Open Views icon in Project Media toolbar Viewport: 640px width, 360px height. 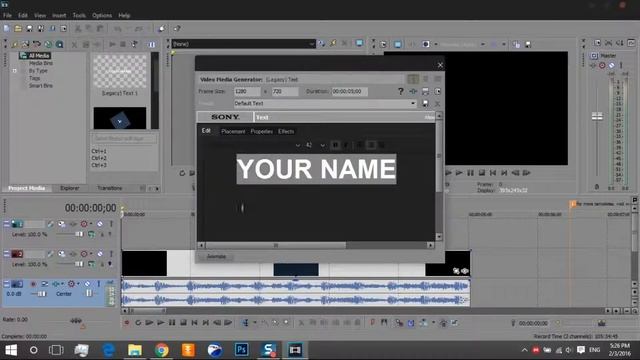coord(151,44)
